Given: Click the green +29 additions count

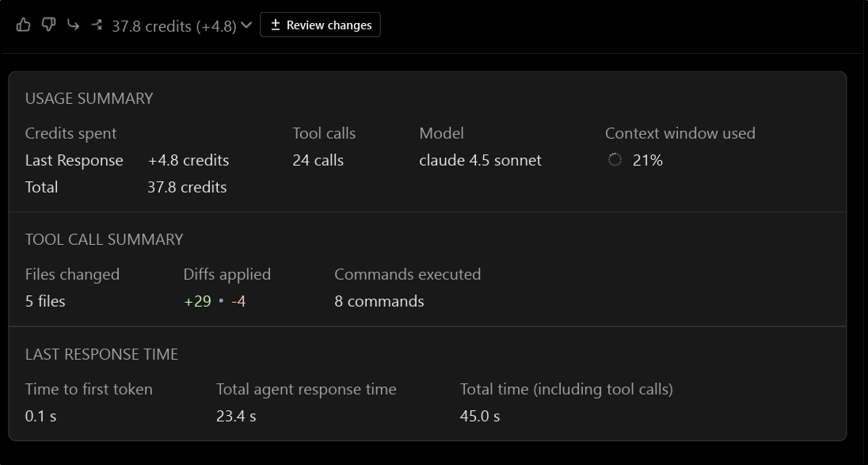Looking at the screenshot, I should click(197, 301).
